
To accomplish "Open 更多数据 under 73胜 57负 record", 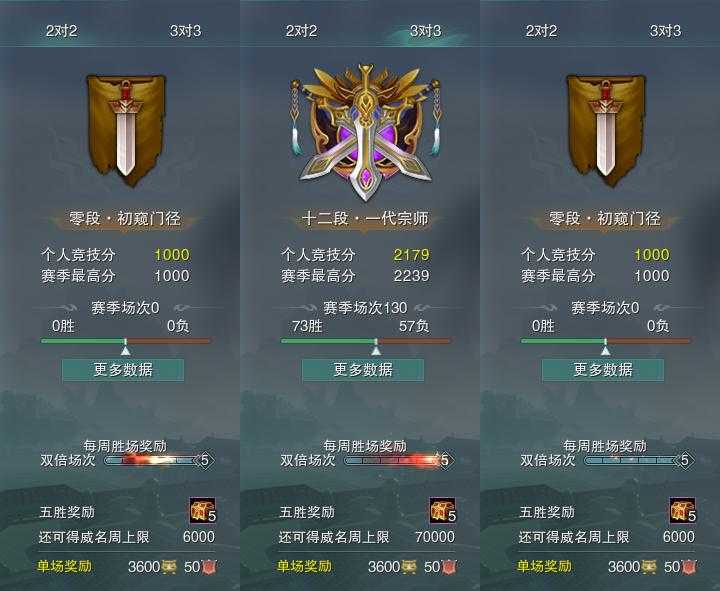I will [x=363, y=370].
